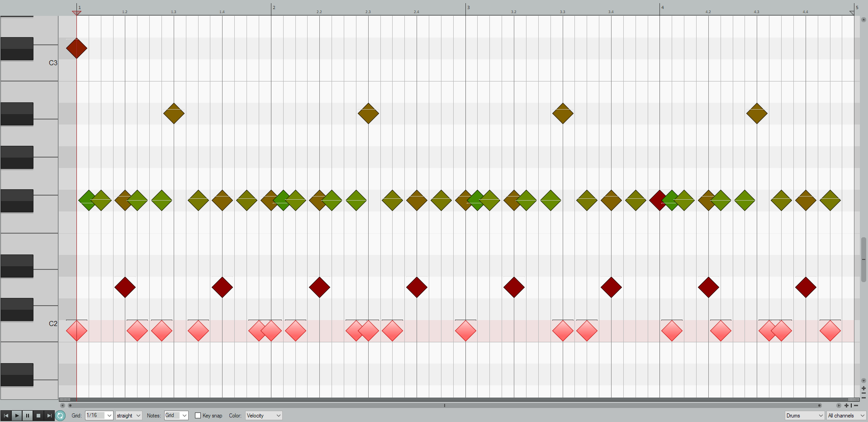Skip to the end with Go-to-end button
Viewport: 868px width, 422px height.
(x=49, y=415)
